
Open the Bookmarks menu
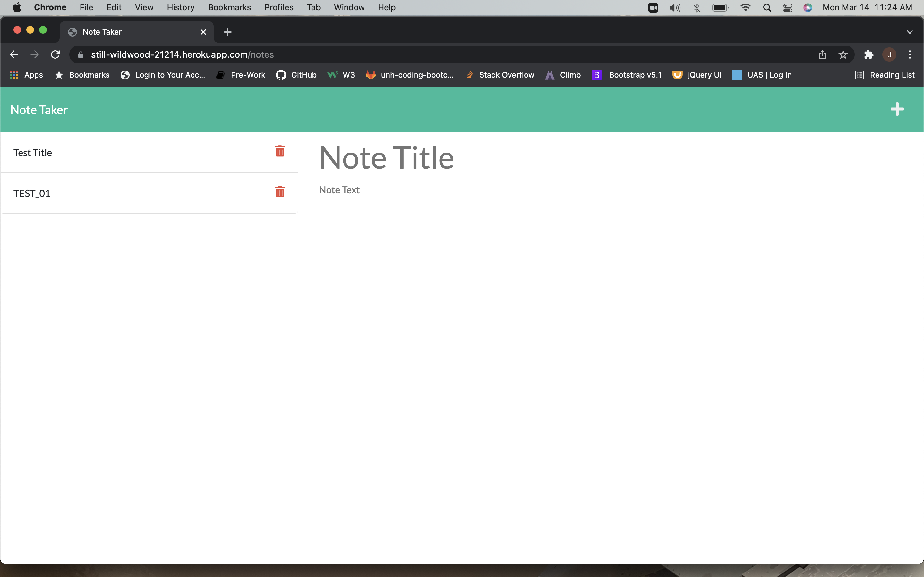pos(229,7)
